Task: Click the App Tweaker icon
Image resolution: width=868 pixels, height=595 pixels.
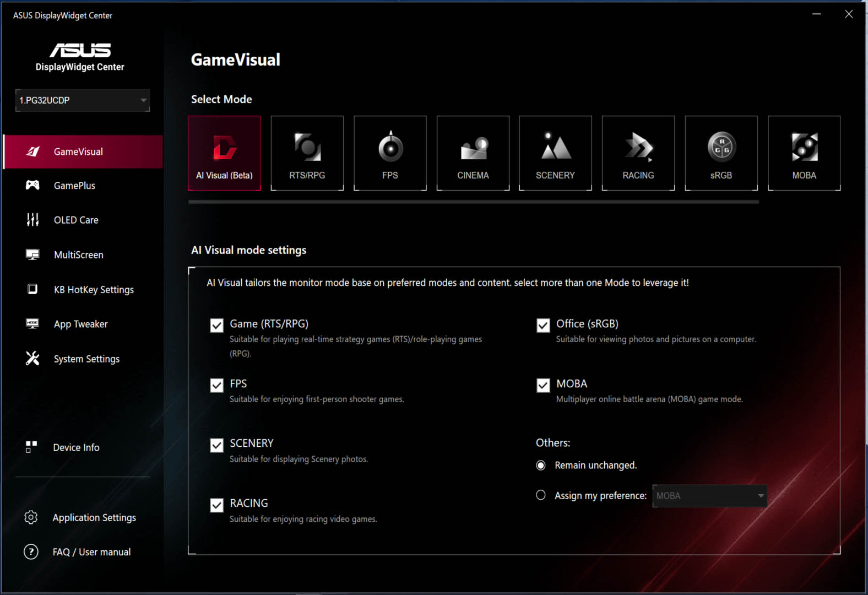Action: (x=32, y=323)
